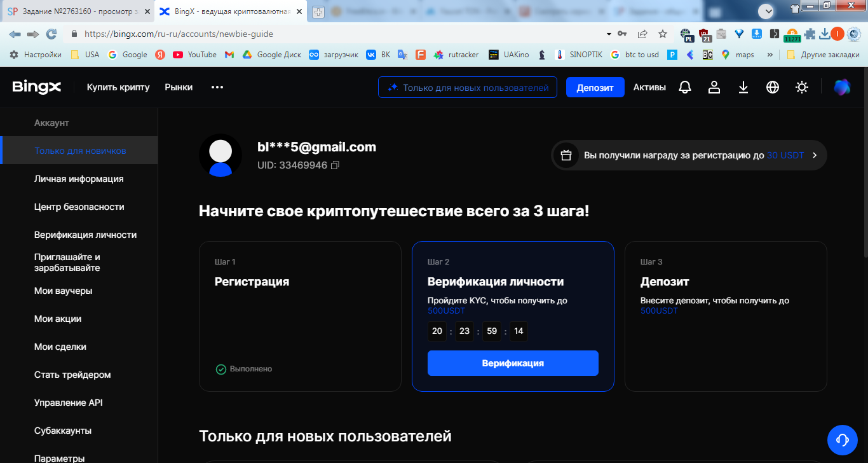This screenshot has height=463, width=868.
Task: Open notifications bell in BingX header
Action: pyautogui.click(x=685, y=87)
